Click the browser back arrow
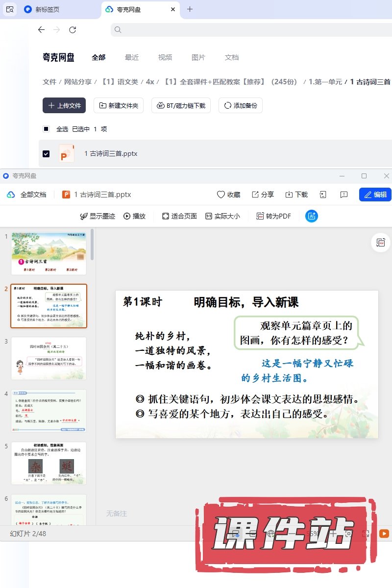 pyautogui.click(x=41, y=30)
